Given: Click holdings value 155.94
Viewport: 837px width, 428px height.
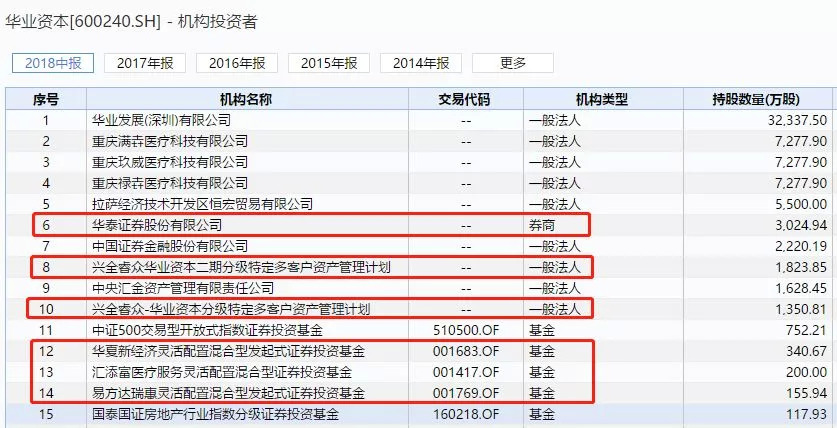Looking at the screenshot, I should pyautogui.click(x=806, y=393).
